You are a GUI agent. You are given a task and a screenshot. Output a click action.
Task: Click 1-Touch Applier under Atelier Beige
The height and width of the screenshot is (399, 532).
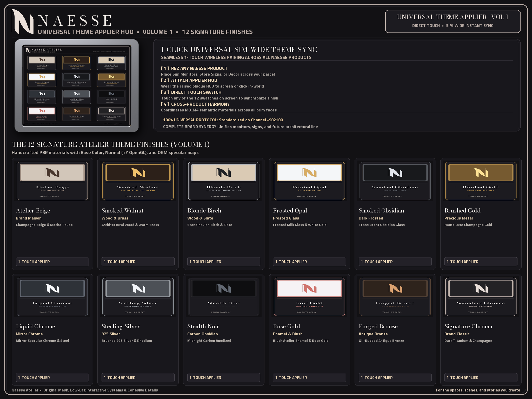click(52, 262)
